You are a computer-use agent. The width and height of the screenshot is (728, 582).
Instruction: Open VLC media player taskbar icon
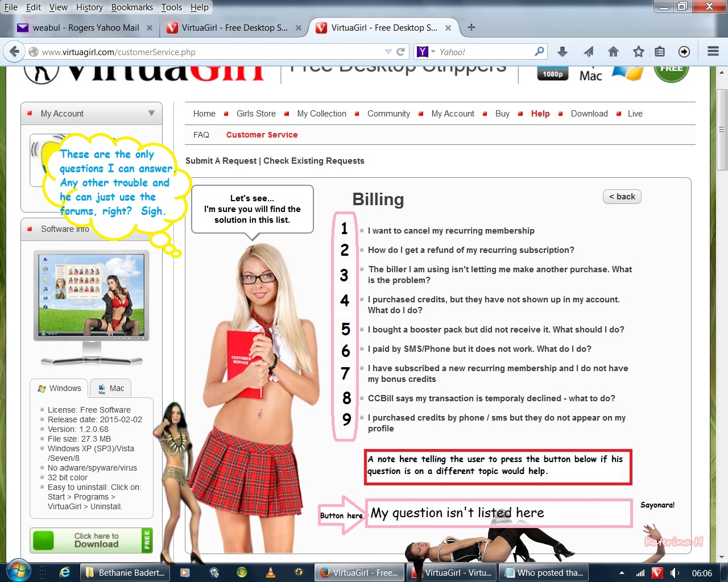tap(271, 572)
